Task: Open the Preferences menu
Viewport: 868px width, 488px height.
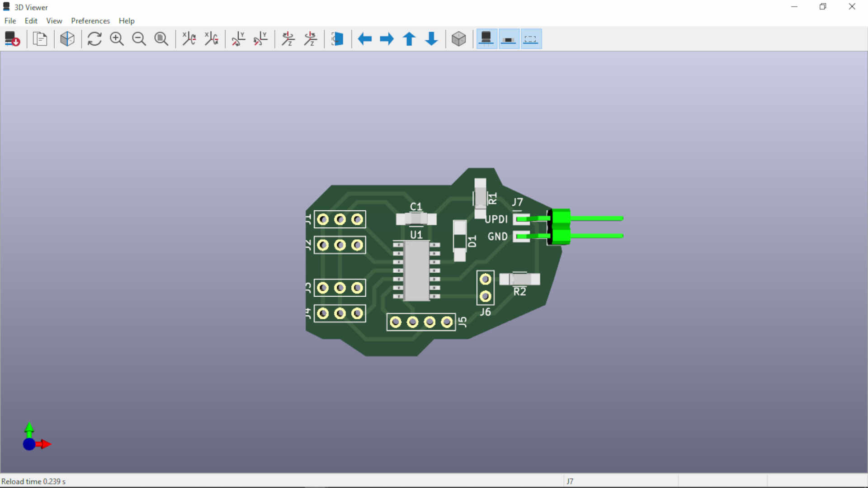Action: pos(90,21)
